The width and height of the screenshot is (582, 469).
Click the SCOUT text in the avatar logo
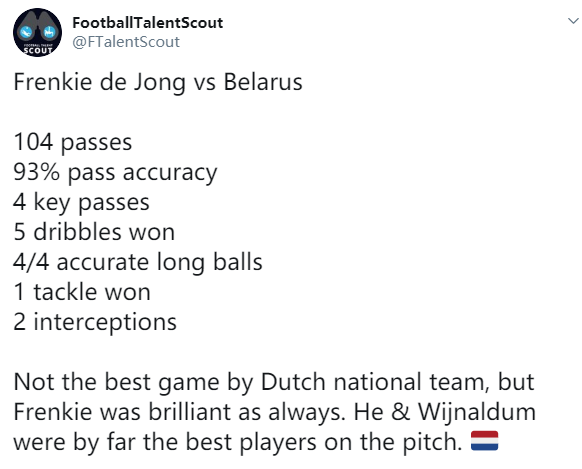click(37, 50)
